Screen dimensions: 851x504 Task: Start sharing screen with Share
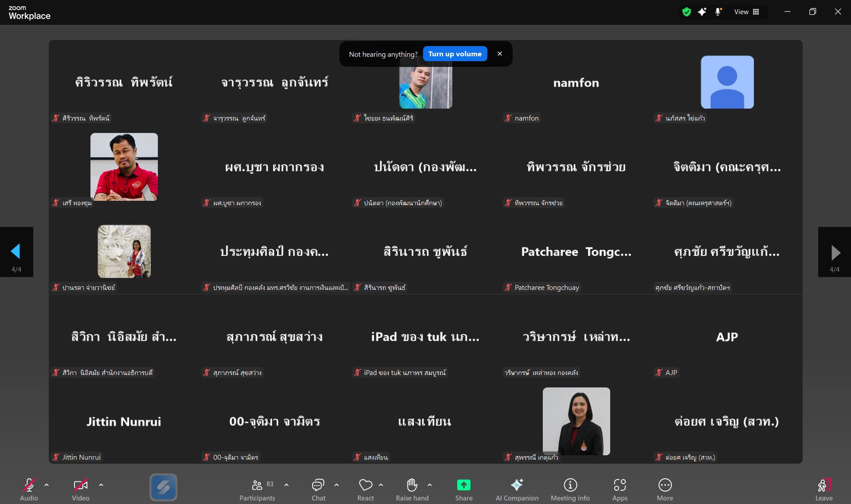(463, 489)
